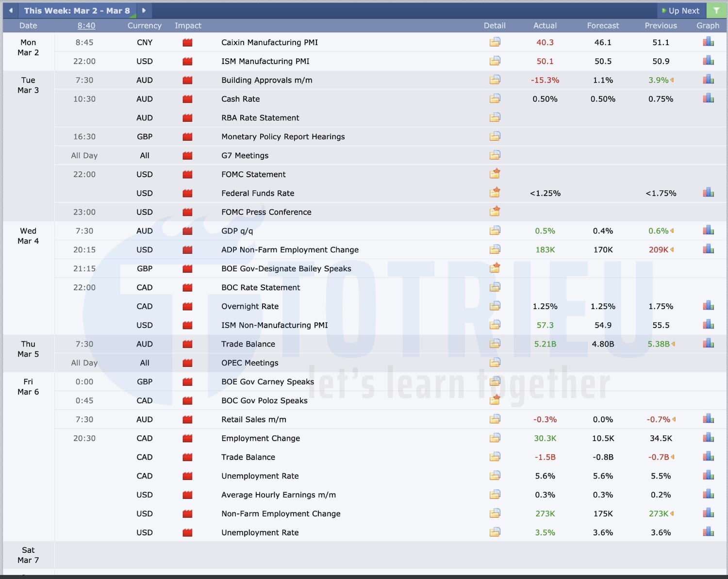The width and height of the screenshot is (728, 579).
Task: Open starred detail for BOE Gov-Designate Bailey Speaks
Action: [495, 268]
